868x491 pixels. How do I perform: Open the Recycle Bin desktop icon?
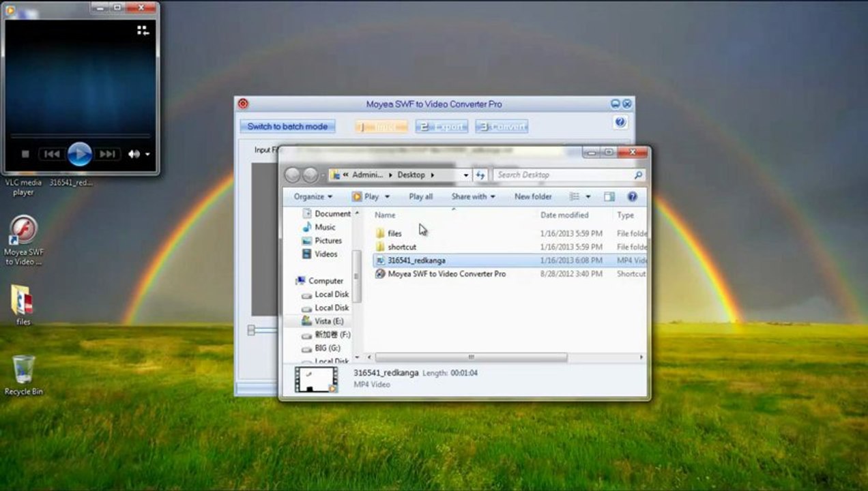point(23,375)
